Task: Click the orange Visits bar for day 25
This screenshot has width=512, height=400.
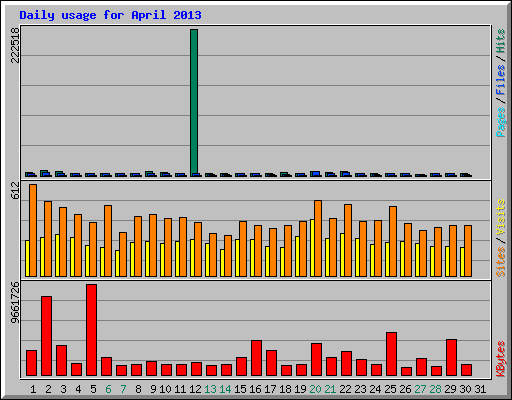Action: 393,241
